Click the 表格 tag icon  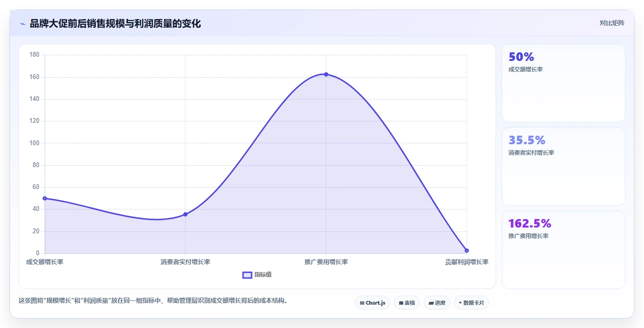(401, 303)
